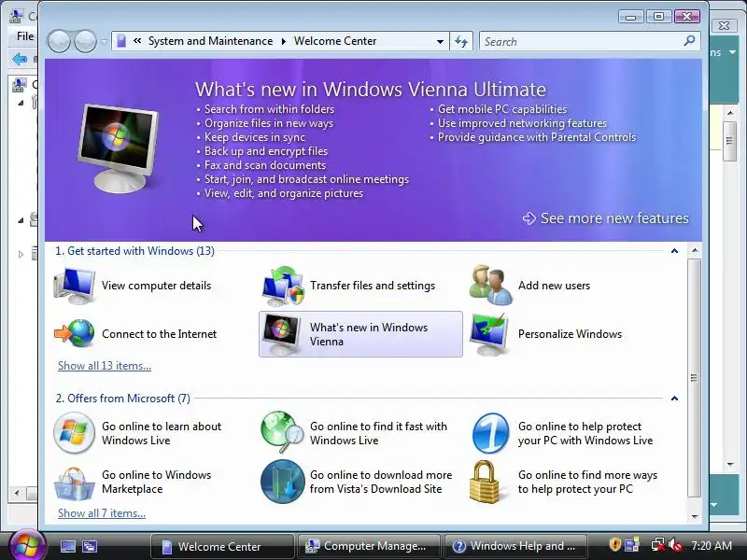Collapse the Offers from Microsoft section
The height and width of the screenshot is (560, 747).
pos(674,399)
